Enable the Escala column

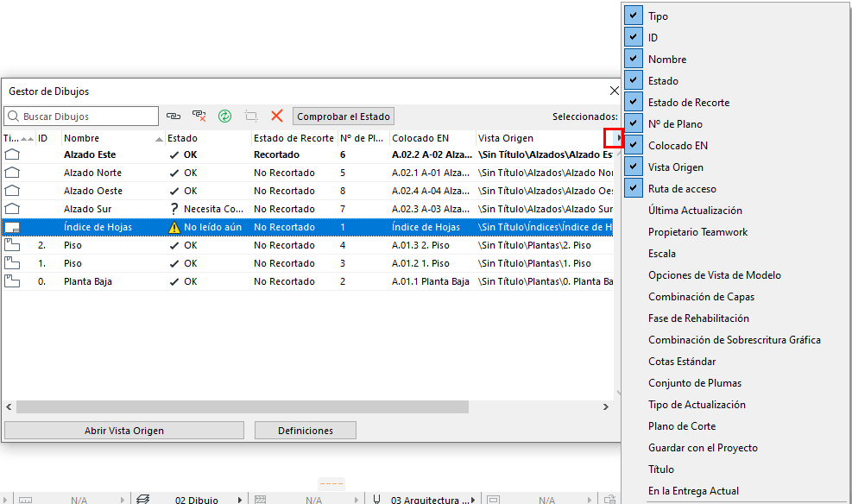pyautogui.click(x=662, y=254)
